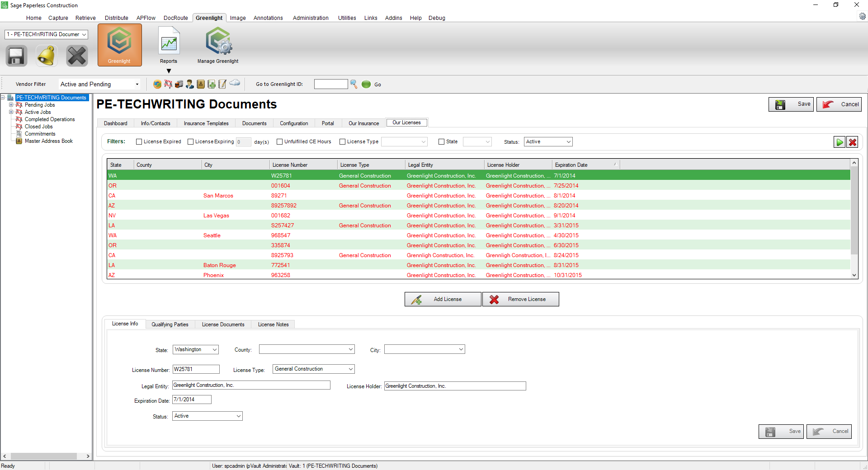The width and height of the screenshot is (868, 470).
Task: Open the License Type filter dropdown
Action: coord(404,142)
